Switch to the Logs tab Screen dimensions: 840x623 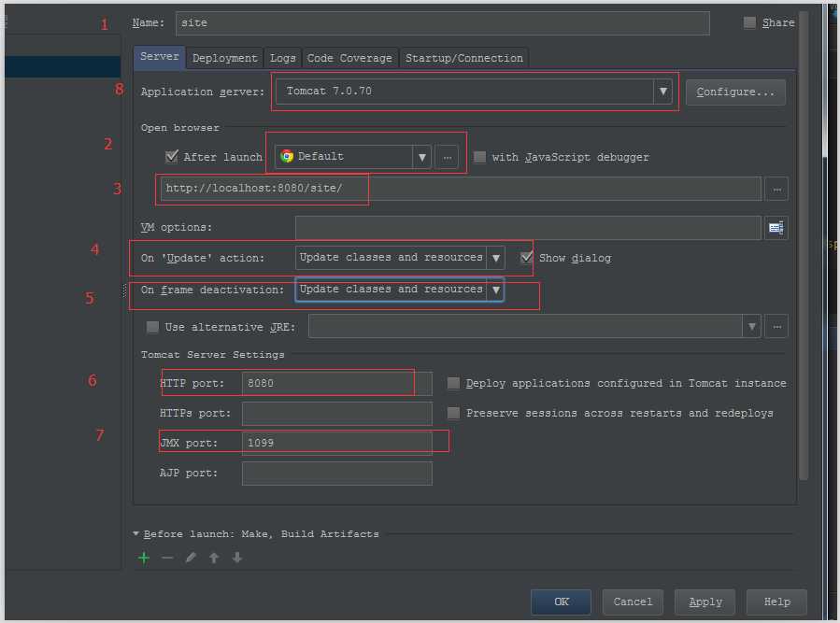tap(282, 58)
